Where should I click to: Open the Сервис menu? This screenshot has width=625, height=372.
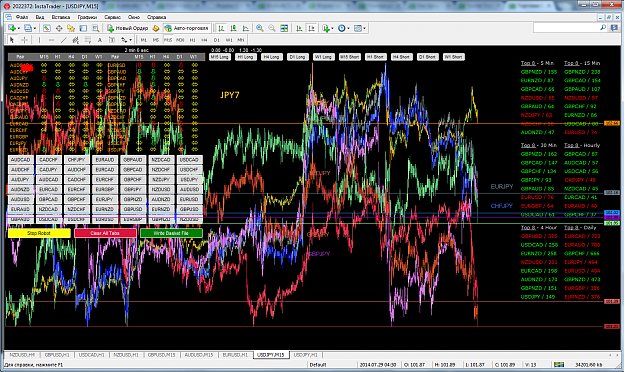(112, 17)
